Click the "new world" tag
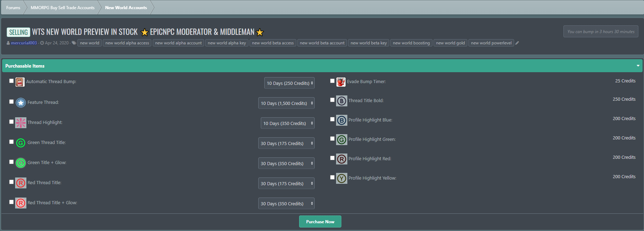Image resolution: width=644 pixels, height=231 pixels. pos(90,43)
